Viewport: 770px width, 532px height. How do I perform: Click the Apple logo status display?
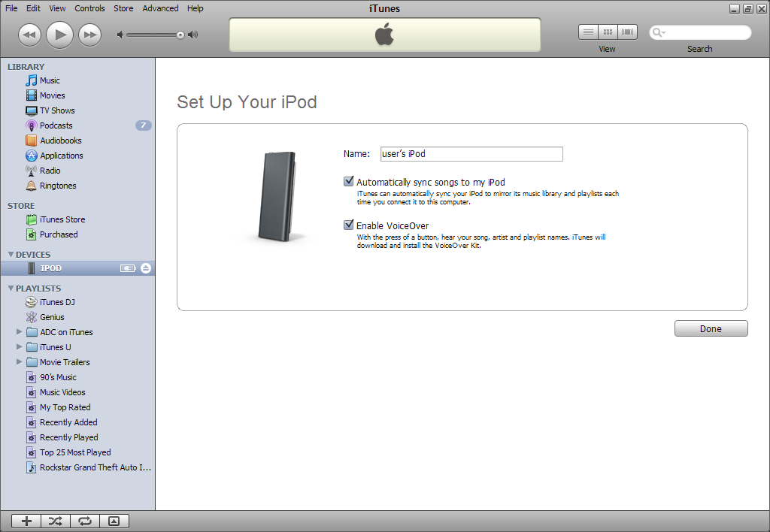click(x=384, y=35)
